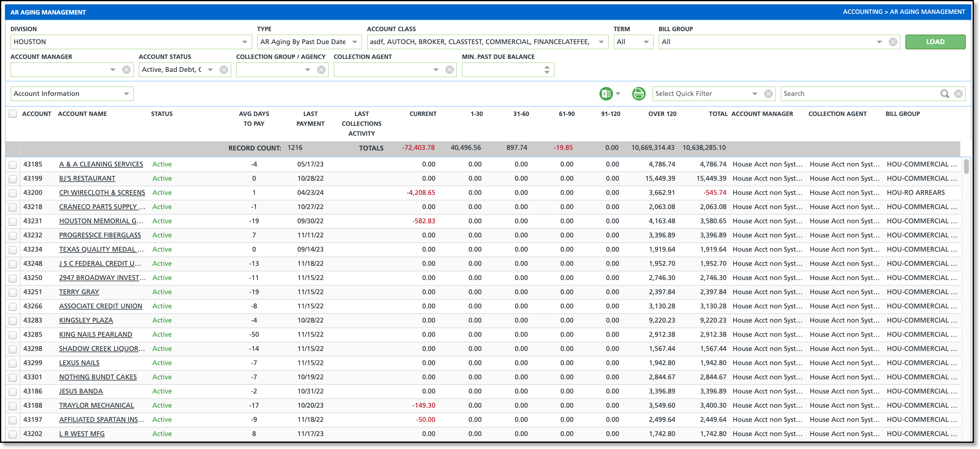Viewport: 980px width, 449px height.
Task: Increase Min. Past Due Balance stepper
Action: pos(547,67)
